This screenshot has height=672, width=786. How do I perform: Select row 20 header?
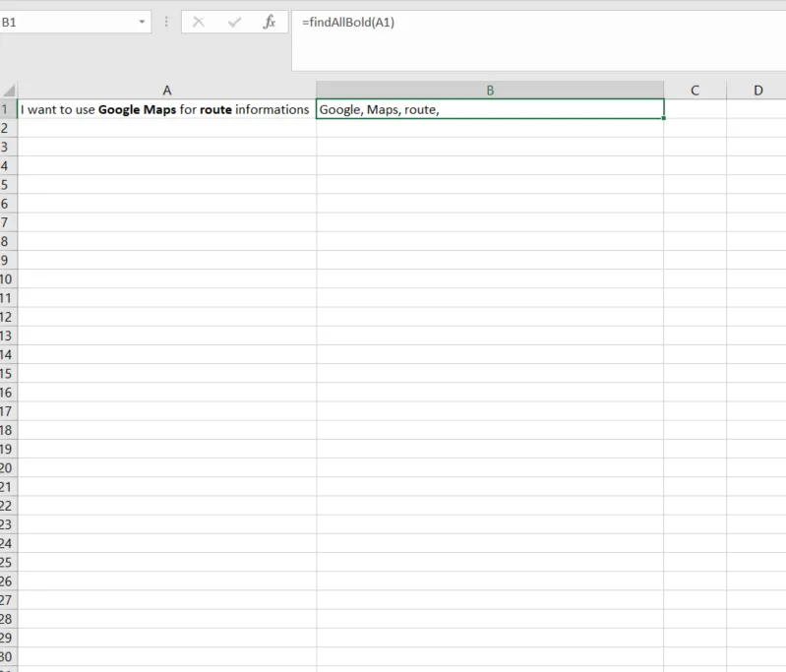(8, 468)
